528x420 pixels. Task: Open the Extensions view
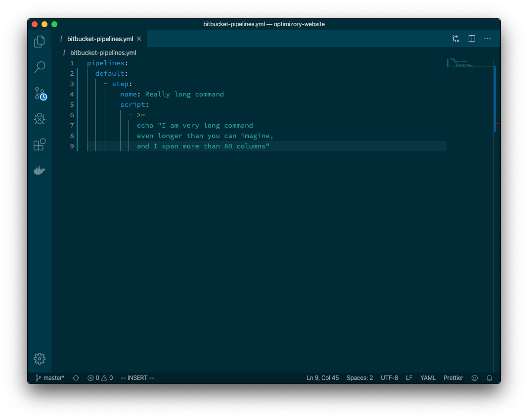[39, 144]
